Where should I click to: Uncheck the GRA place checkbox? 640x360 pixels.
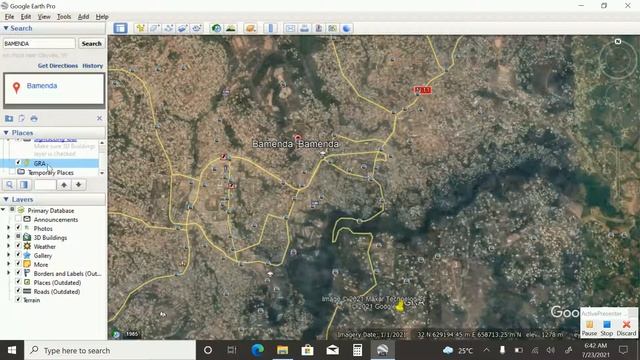[18, 163]
